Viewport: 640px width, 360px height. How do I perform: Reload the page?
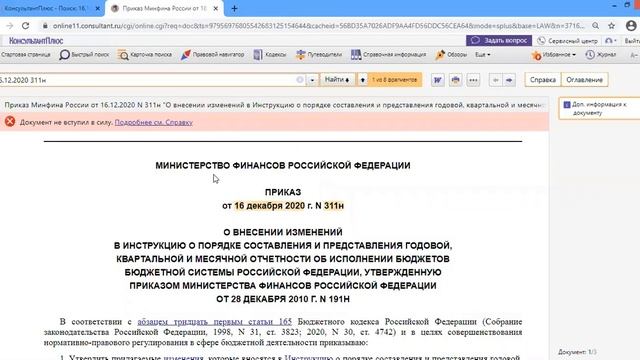click(x=25, y=26)
